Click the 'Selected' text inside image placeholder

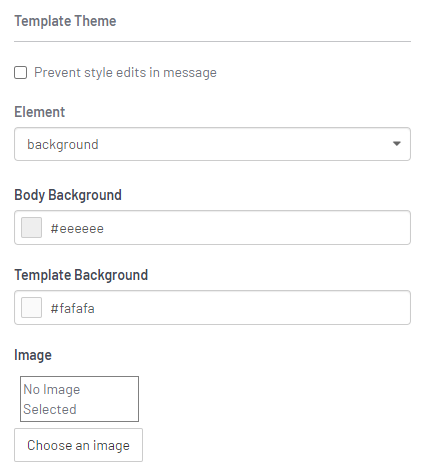[x=50, y=409]
